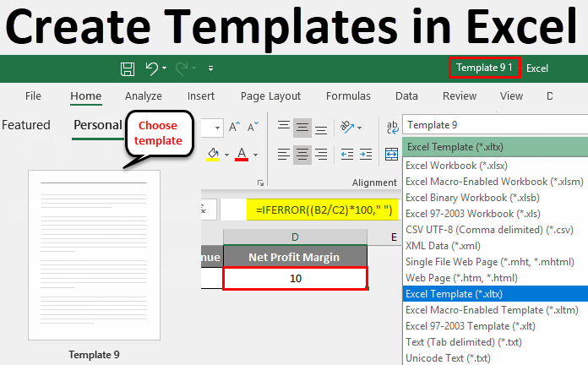
Task: Choose Excel Macro-Enabled Workbook (*.xlsm)
Action: point(496,182)
